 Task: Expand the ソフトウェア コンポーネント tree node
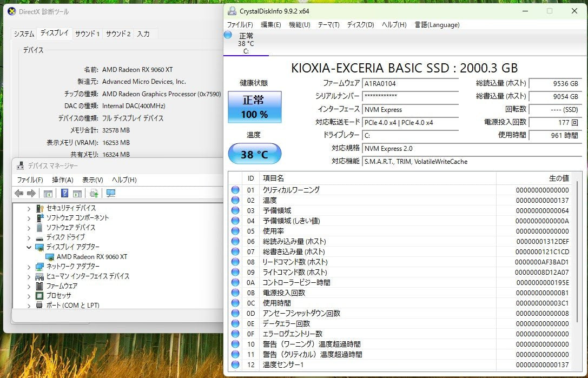point(29,218)
